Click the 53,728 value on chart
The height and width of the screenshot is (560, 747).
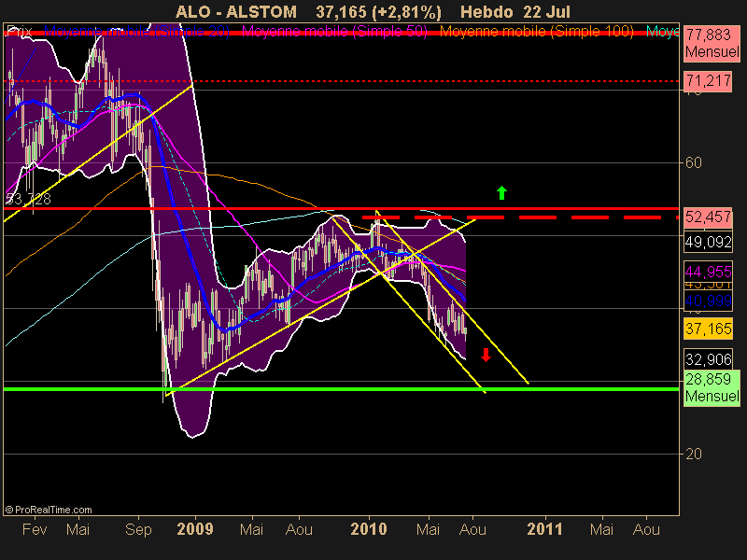pos(28,199)
